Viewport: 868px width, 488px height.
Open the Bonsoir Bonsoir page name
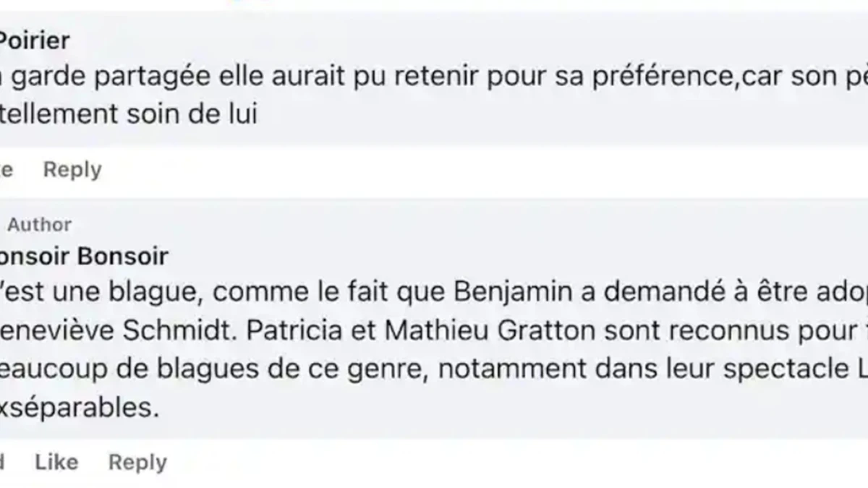tap(83, 256)
